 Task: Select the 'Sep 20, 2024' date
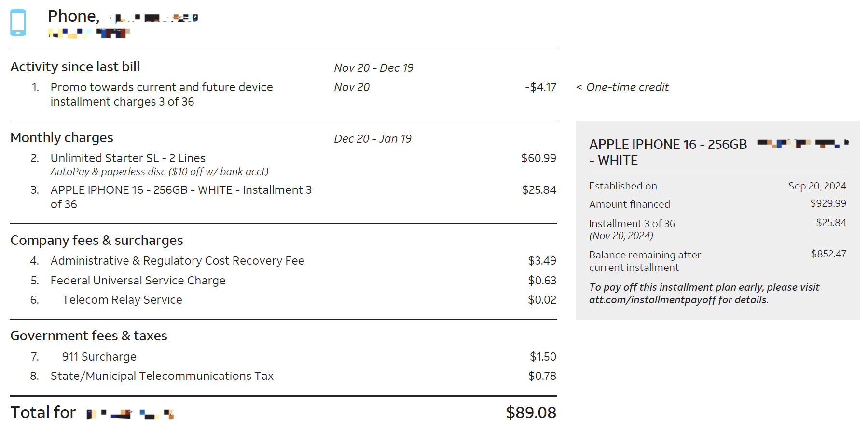817,186
